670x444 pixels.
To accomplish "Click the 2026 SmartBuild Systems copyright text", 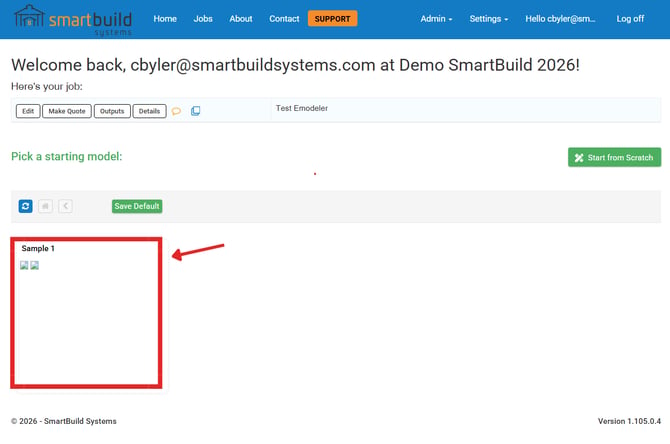I will (x=64, y=421).
